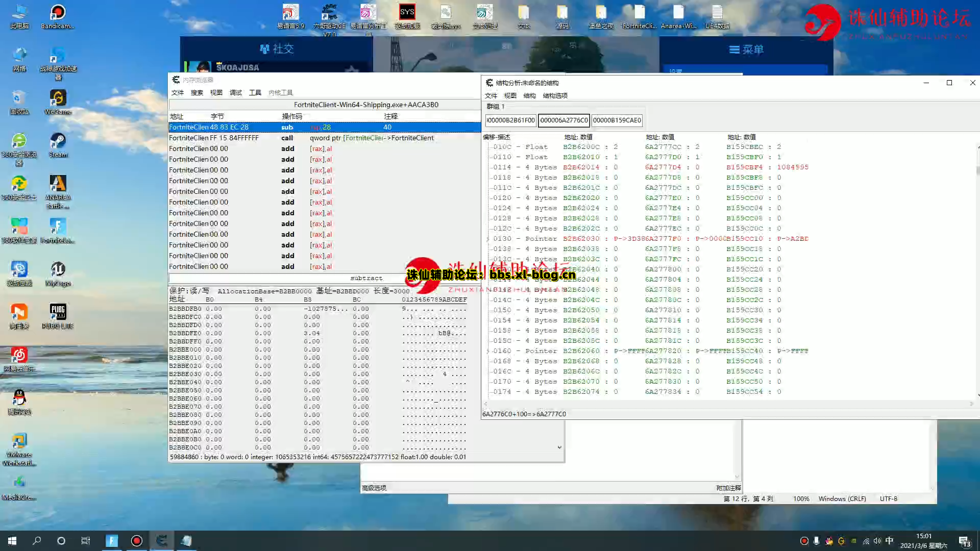The width and height of the screenshot is (980, 551).
Task: Click the volume icon in system tray
Action: pyautogui.click(x=877, y=541)
